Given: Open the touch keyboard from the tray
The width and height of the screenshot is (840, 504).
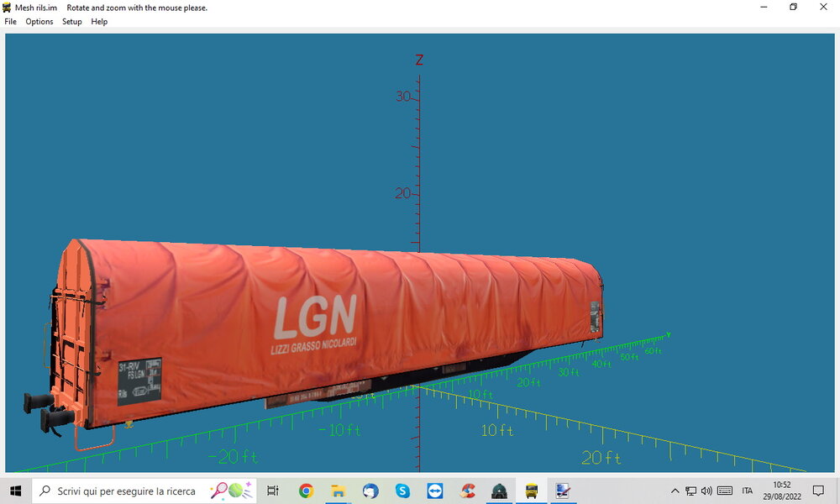Looking at the screenshot, I should tap(725, 491).
